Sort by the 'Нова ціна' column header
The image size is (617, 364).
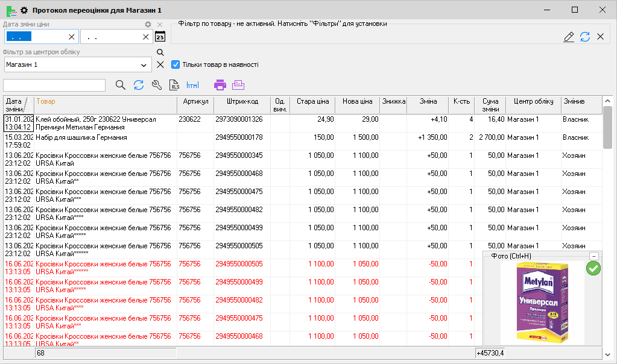click(x=357, y=101)
